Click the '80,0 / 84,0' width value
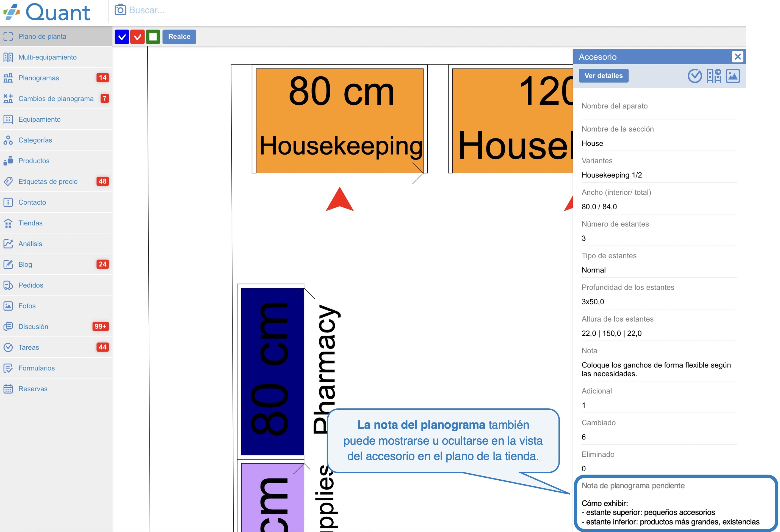The width and height of the screenshot is (780, 532). [x=599, y=207]
